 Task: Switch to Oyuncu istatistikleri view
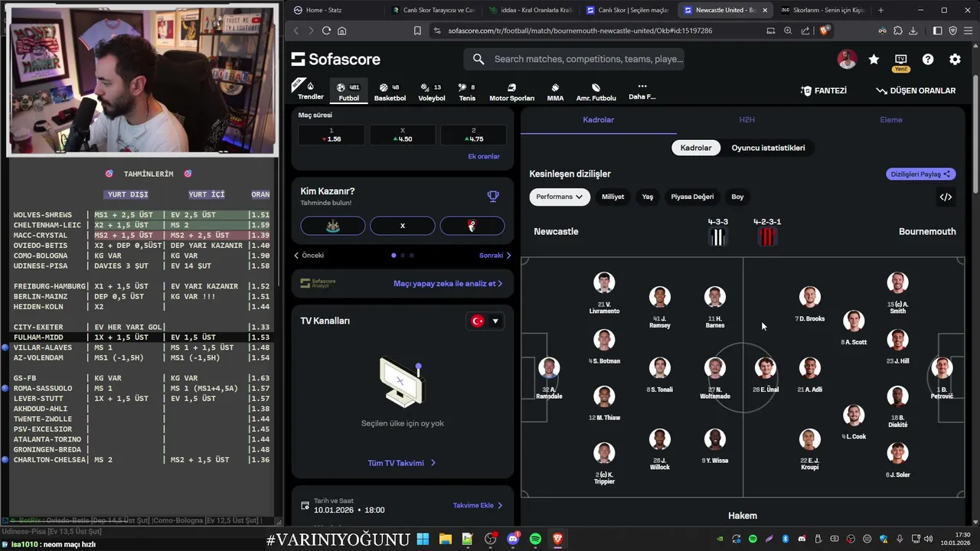point(768,148)
